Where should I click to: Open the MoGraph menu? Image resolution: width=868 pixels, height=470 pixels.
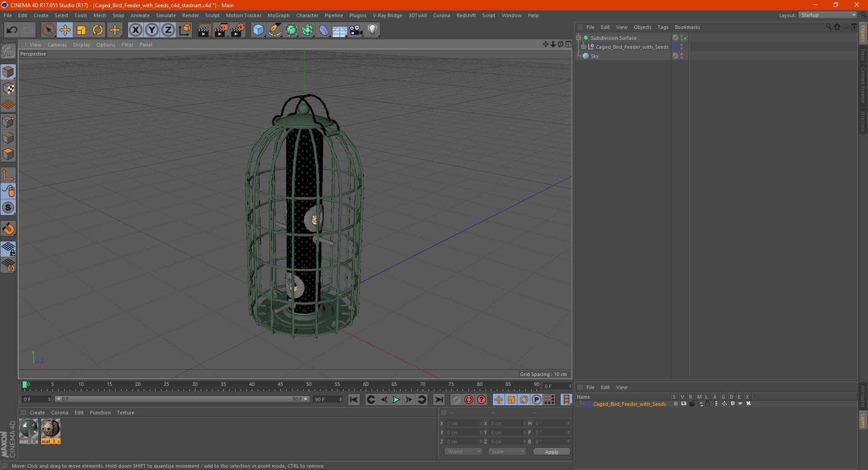tap(278, 15)
